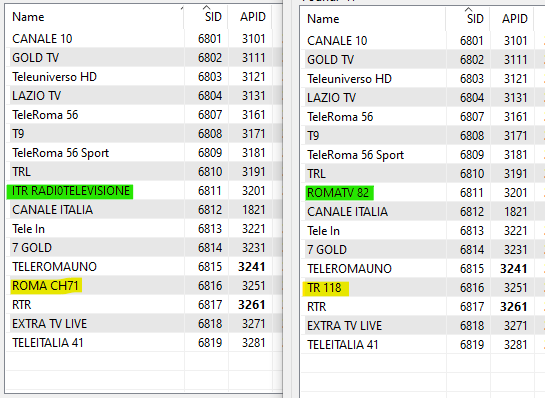Select TeleRoma 56 in the left table
545x398 pixels.
coord(45,115)
